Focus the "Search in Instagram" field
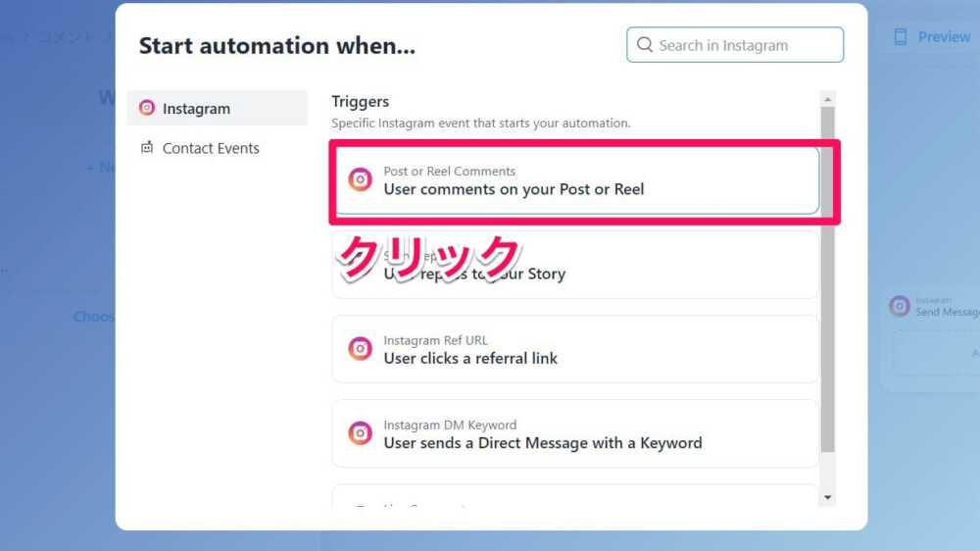 pos(745,45)
